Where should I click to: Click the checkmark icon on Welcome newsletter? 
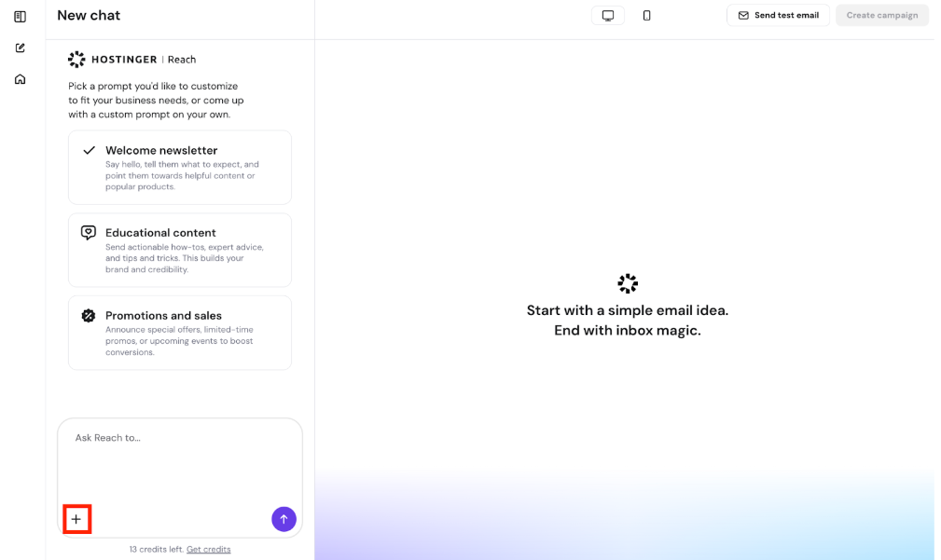[90, 150]
